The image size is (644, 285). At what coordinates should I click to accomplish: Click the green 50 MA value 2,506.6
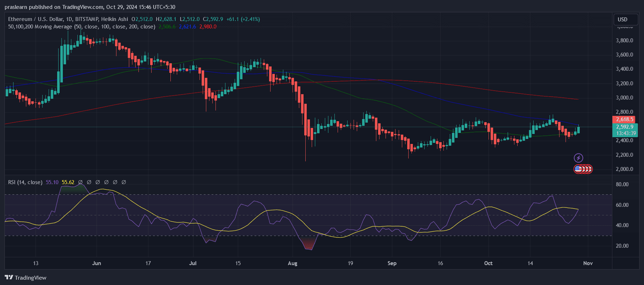coord(167,27)
